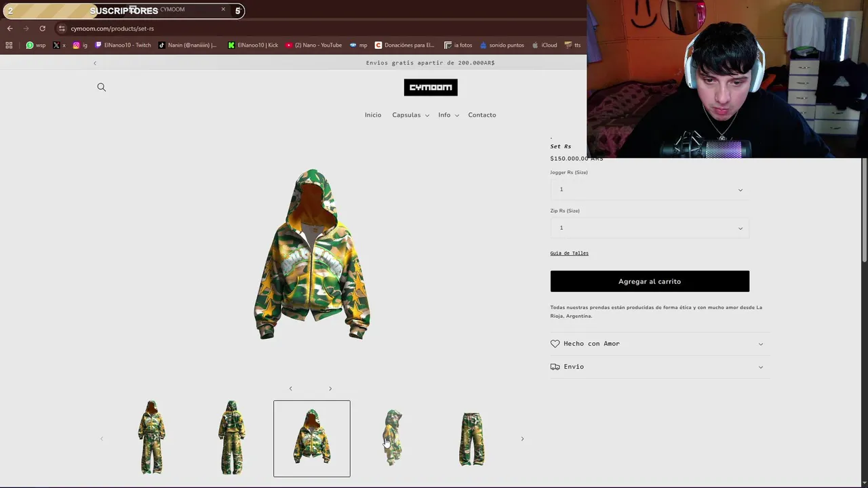Open the store search magnifier icon
This screenshot has width=868, height=488.
(x=102, y=87)
